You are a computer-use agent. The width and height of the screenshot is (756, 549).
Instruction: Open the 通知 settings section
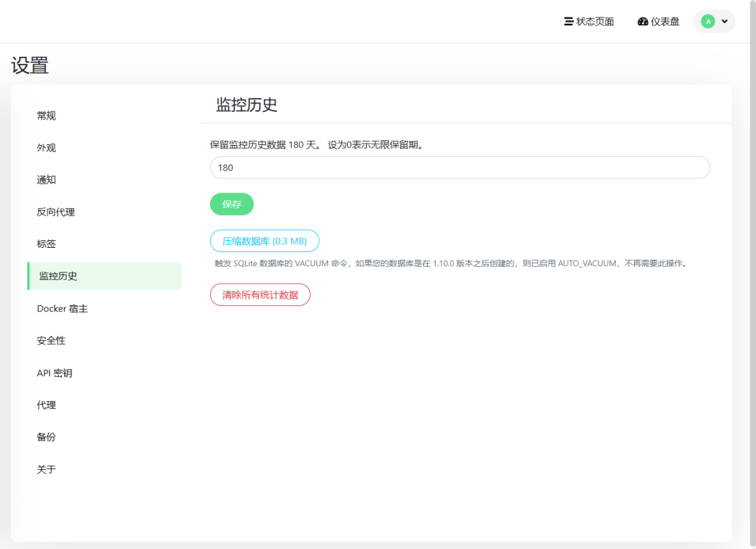click(46, 180)
